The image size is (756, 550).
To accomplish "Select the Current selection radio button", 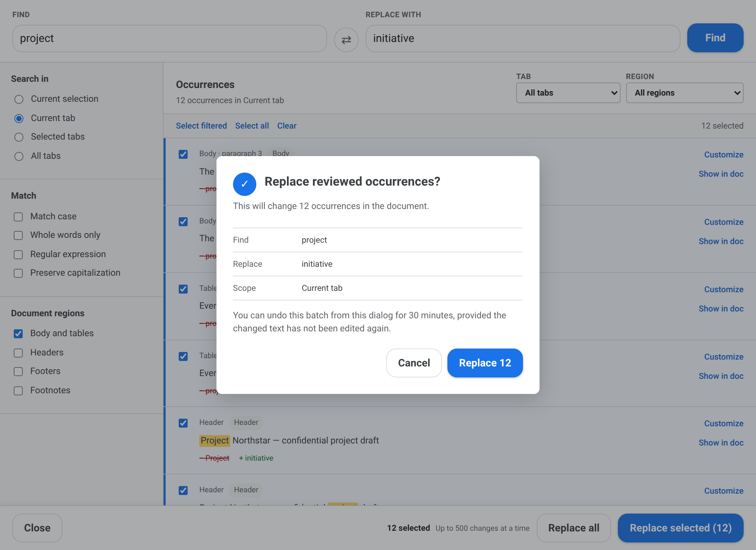I will click(x=19, y=99).
